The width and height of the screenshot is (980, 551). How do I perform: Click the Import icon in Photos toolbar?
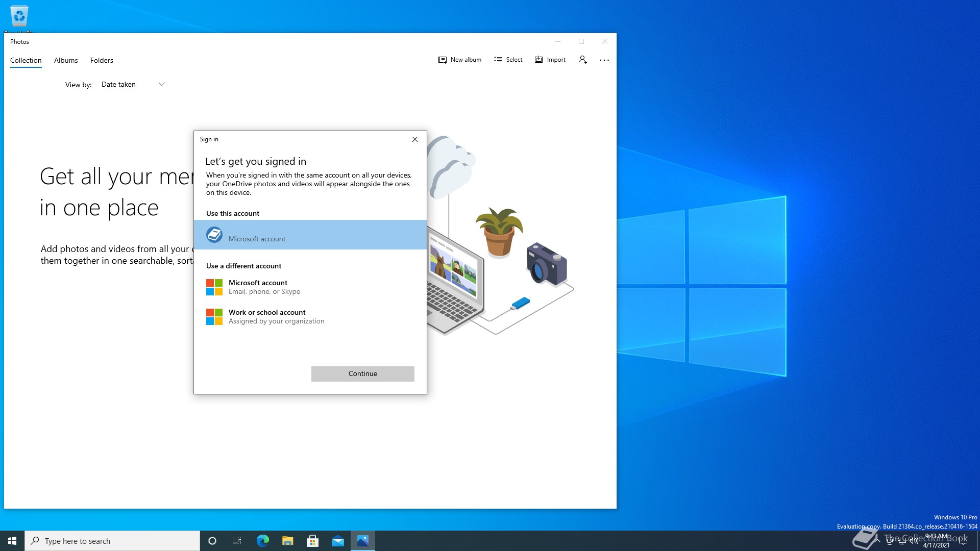point(538,60)
